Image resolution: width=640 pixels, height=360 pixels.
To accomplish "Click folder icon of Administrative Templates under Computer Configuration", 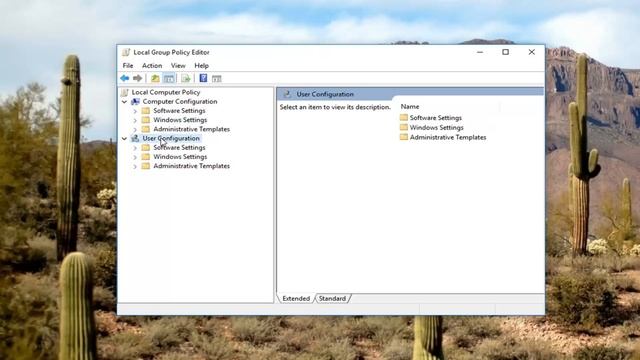I will coord(146,129).
